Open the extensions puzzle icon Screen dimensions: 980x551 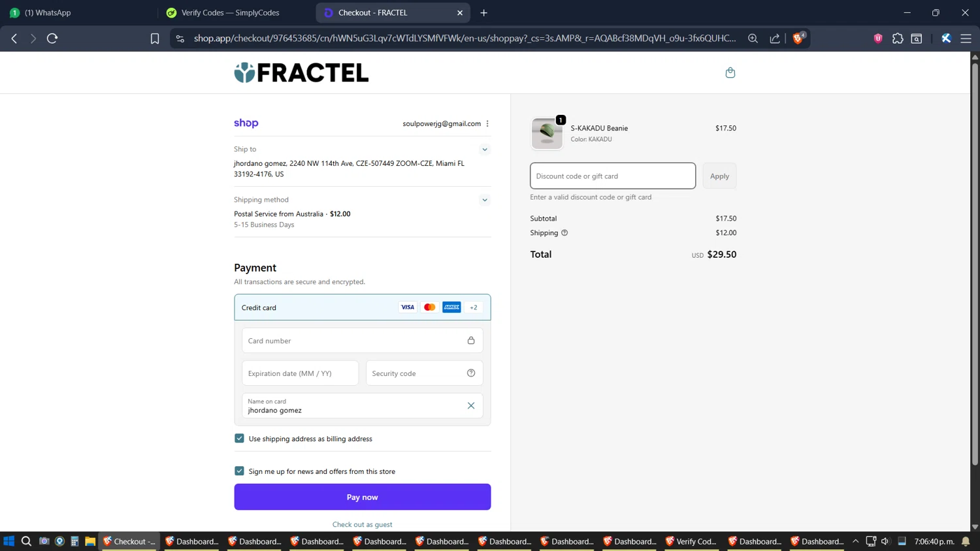click(x=898, y=39)
